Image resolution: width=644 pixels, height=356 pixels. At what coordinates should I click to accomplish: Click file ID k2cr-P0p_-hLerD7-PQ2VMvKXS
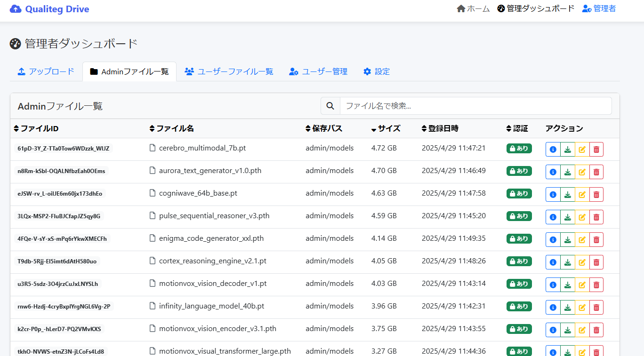coord(59,329)
